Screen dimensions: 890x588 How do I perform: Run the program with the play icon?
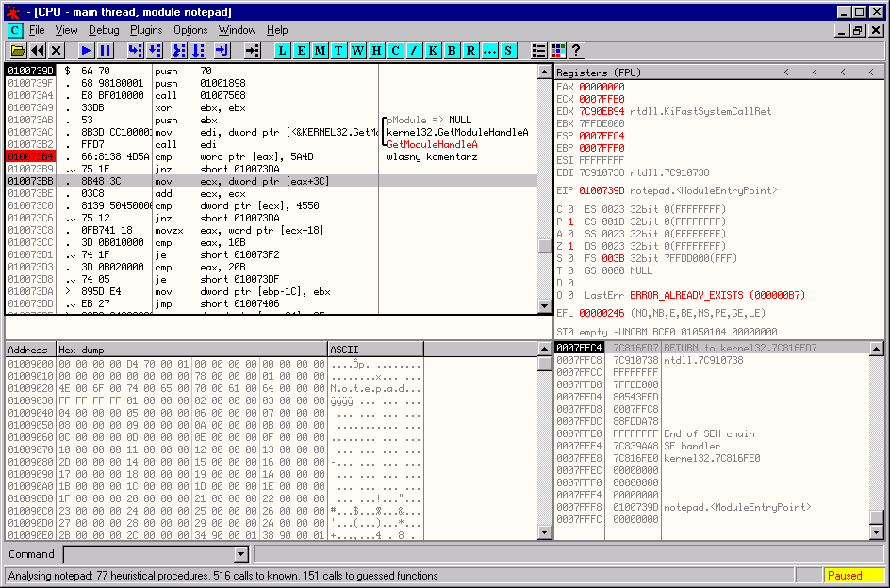(x=87, y=51)
